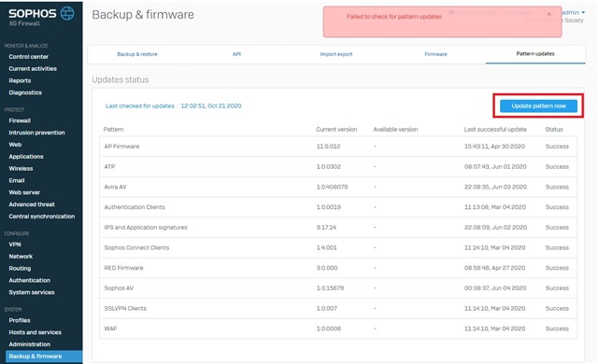Open the Reports section
The width and height of the screenshot is (598, 364).
(20, 80)
